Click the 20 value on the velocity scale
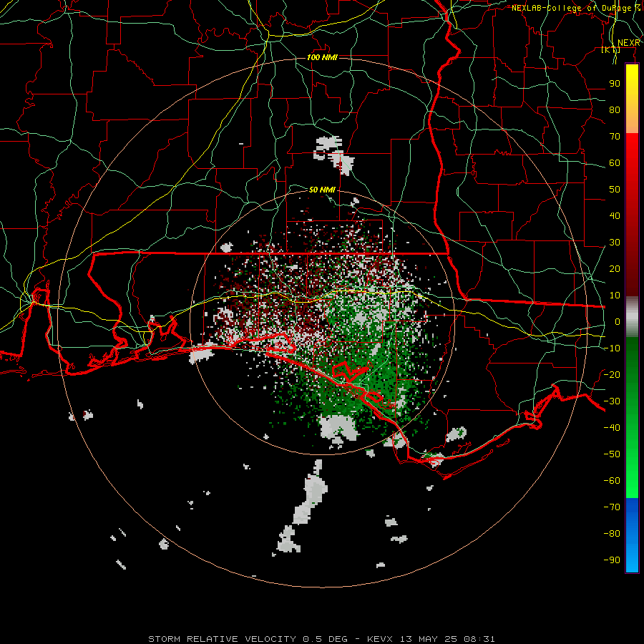Image resolution: width=644 pixels, height=644 pixels. 615,269
